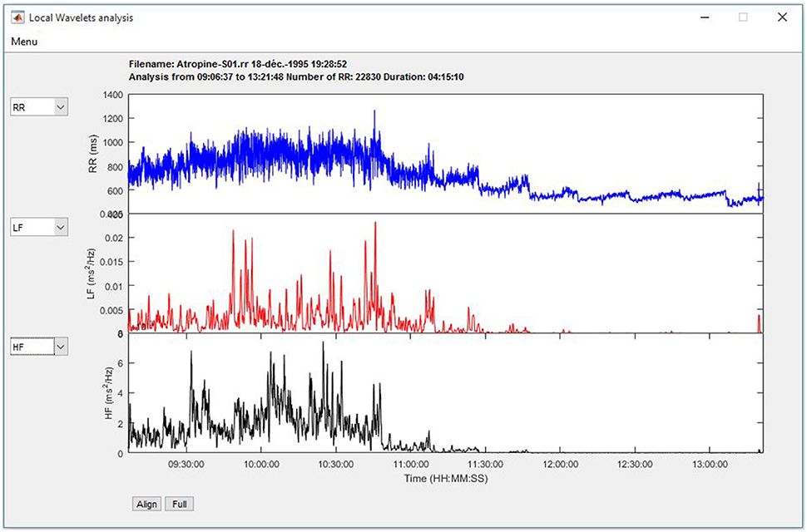Maximize the Local Wavelets analysis window
This screenshot has height=532, width=807.
pos(743,17)
